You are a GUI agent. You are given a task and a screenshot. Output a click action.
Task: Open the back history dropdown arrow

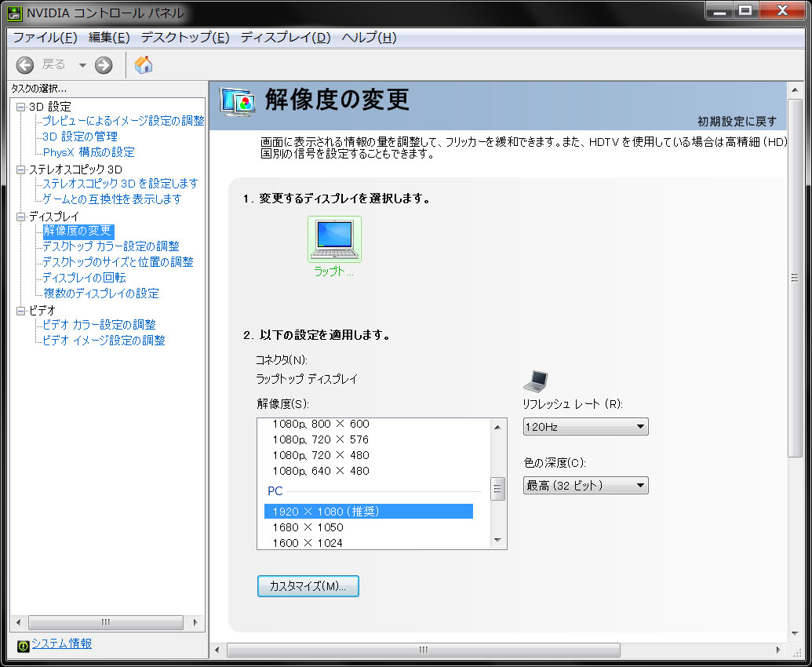(x=82, y=65)
